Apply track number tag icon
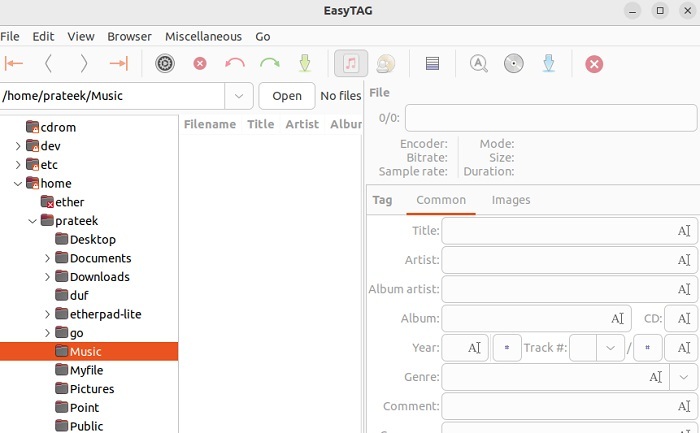700x433 pixels. [684, 348]
